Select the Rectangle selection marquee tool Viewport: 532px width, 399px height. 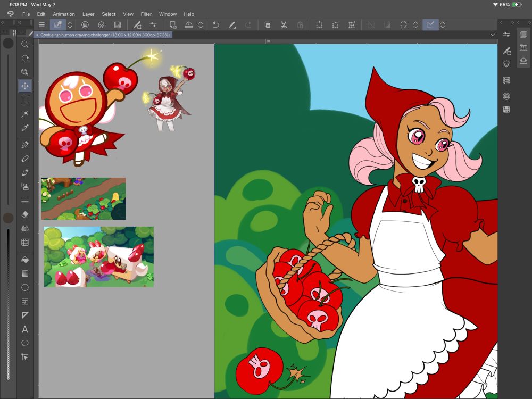(x=25, y=100)
